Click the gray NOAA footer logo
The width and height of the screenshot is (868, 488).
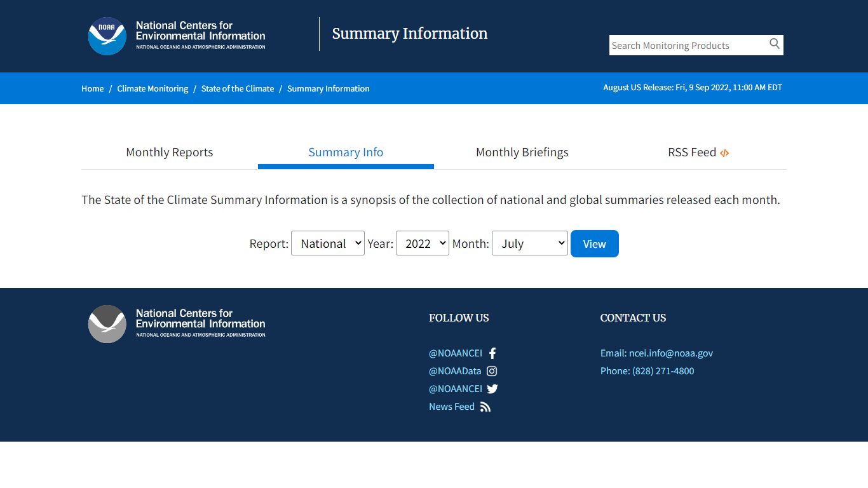coord(107,324)
